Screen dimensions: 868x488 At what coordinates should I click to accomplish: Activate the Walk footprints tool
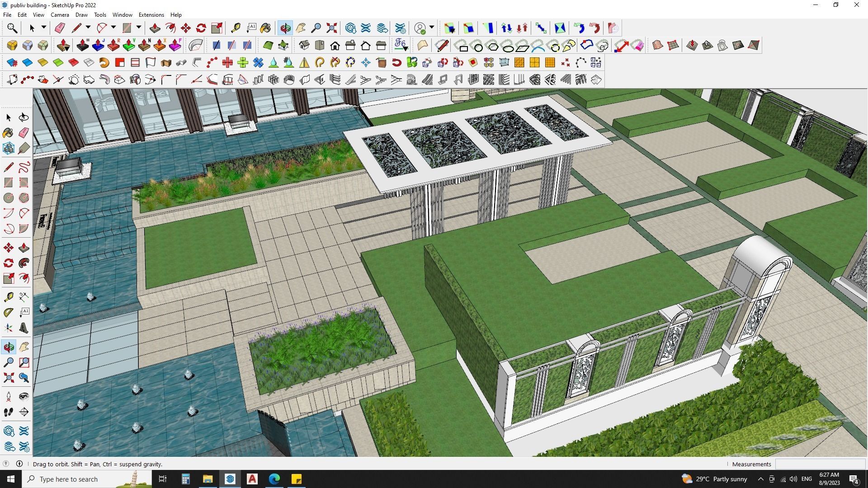pos(9,412)
